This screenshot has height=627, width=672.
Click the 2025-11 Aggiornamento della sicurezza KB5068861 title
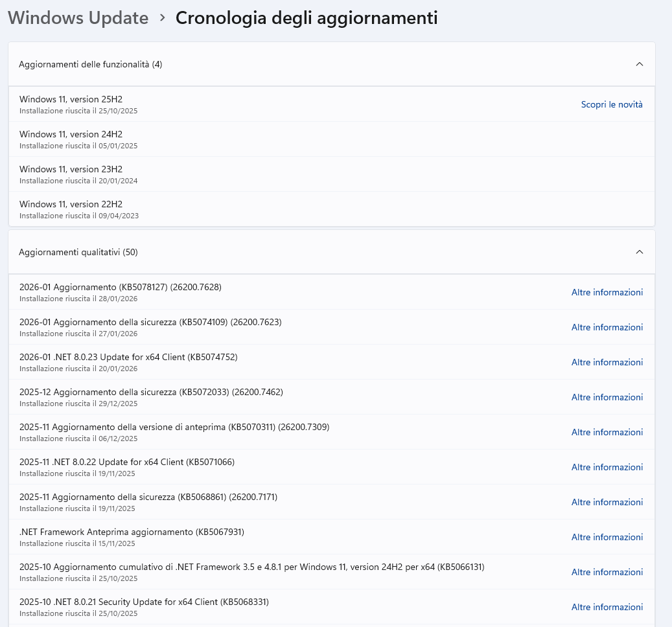[x=148, y=497]
